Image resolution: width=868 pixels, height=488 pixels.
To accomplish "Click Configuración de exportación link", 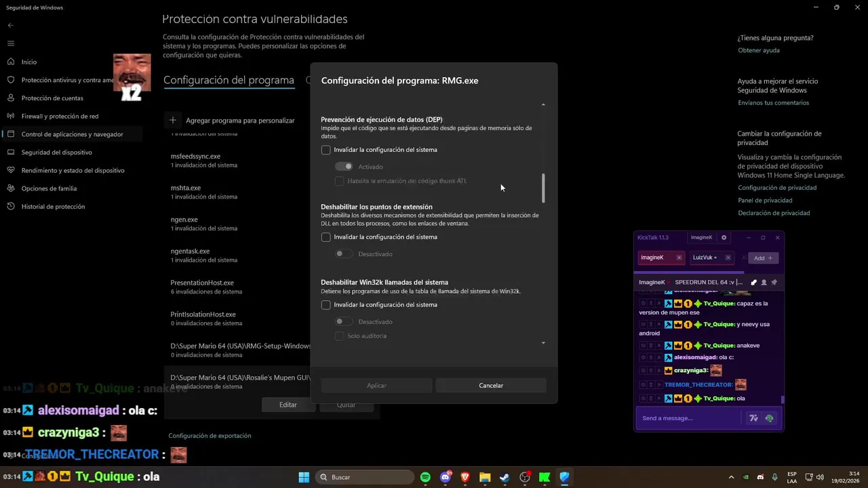I will point(210,436).
